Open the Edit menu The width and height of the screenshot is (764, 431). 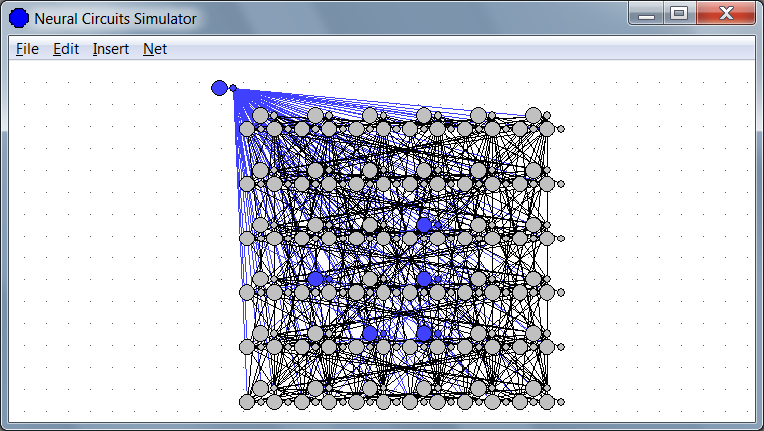66,49
